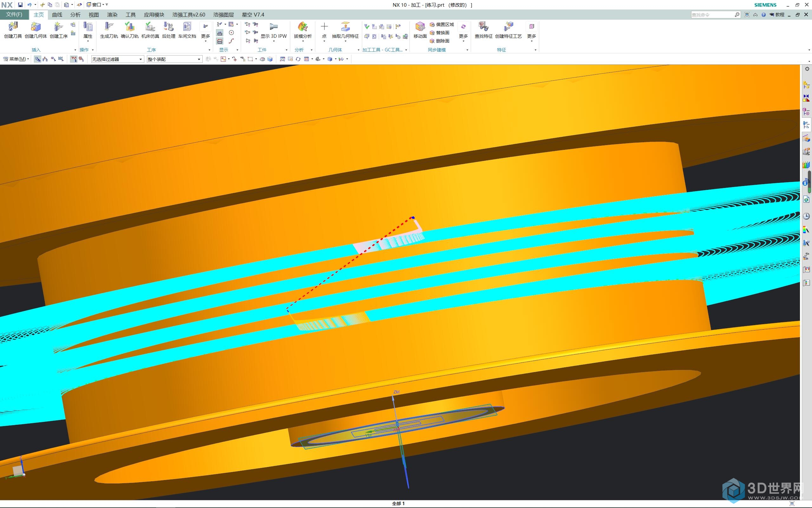
Task: Start Machine Simulation (机床仿真)
Action: tap(150, 30)
